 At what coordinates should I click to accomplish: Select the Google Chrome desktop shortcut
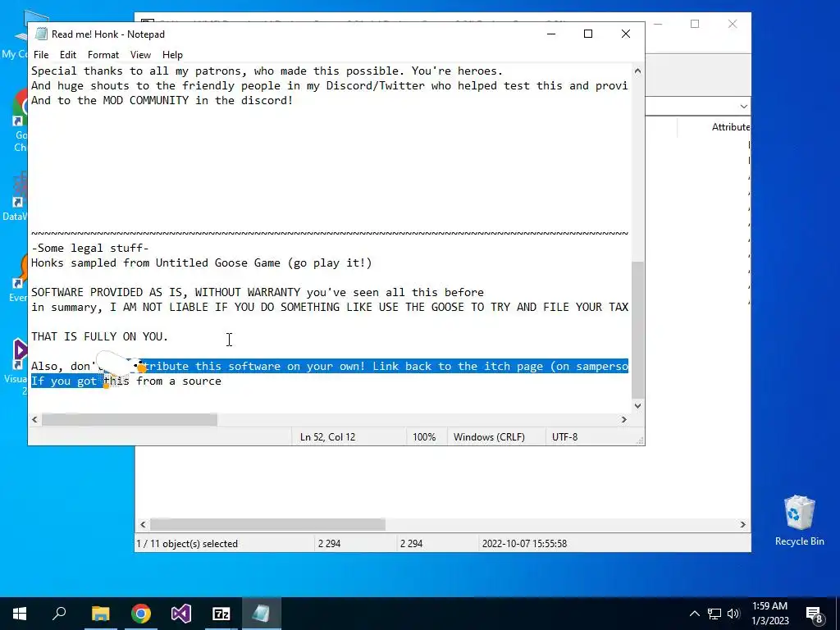click(21, 121)
